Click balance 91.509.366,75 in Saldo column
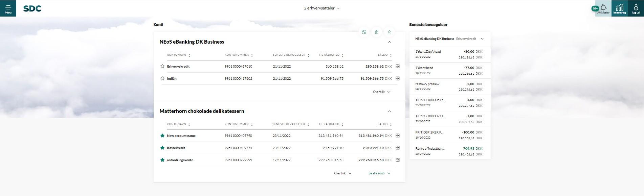 point(372,78)
